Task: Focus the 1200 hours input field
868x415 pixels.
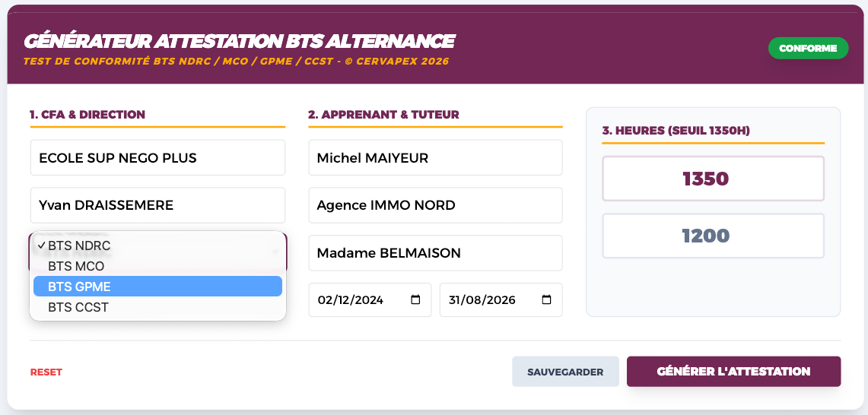Action: click(713, 236)
